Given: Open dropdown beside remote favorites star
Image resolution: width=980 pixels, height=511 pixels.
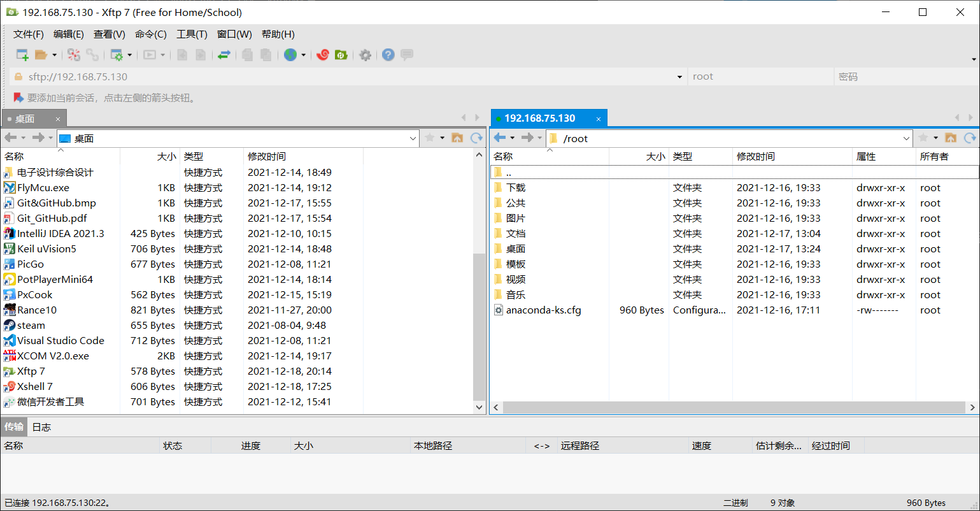Looking at the screenshot, I should tap(935, 138).
